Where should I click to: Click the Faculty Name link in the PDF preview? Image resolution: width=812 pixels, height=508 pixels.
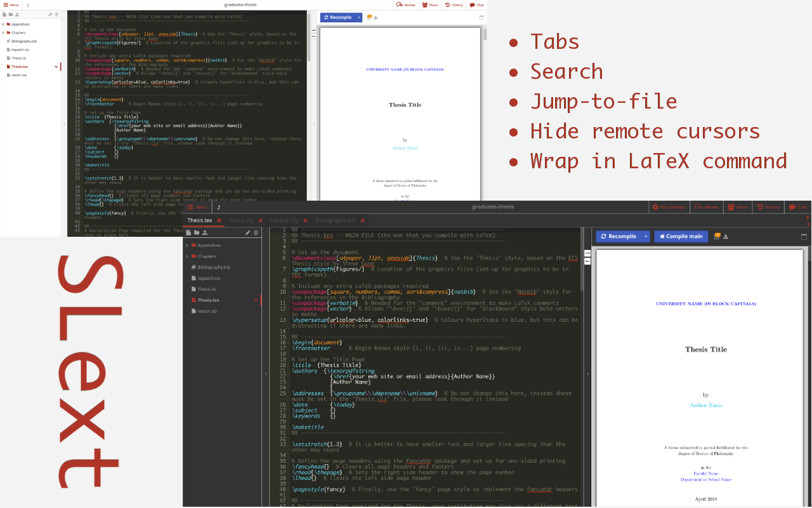click(706, 474)
